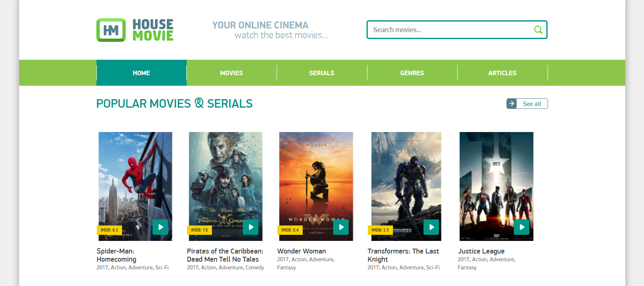Image resolution: width=644 pixels, height=286 pixels.
Task: Click the See all arrow icon
Action: pyautogui.click(x=512, y=104)
